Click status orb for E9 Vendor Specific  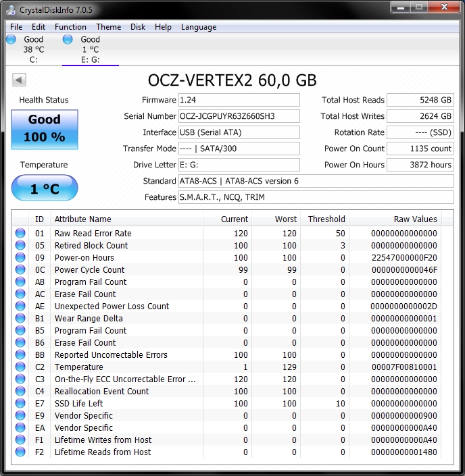[20, 415]
